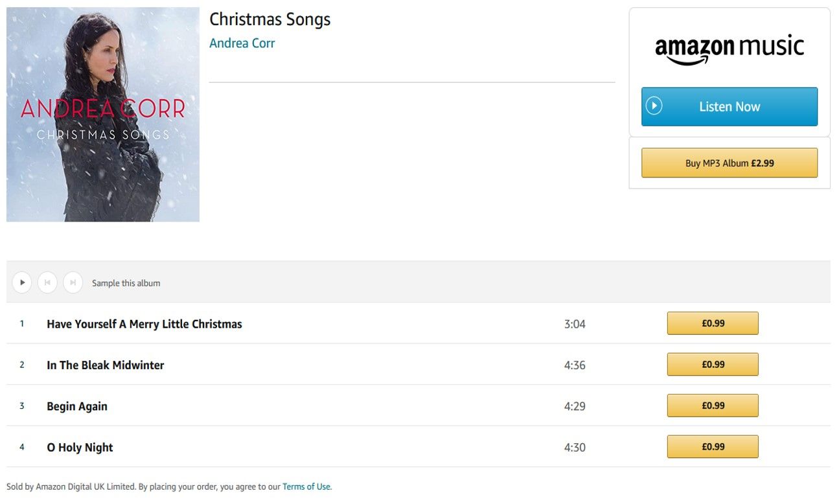
Task: Open the Terms of Use link
Action: tap(306, 487)
